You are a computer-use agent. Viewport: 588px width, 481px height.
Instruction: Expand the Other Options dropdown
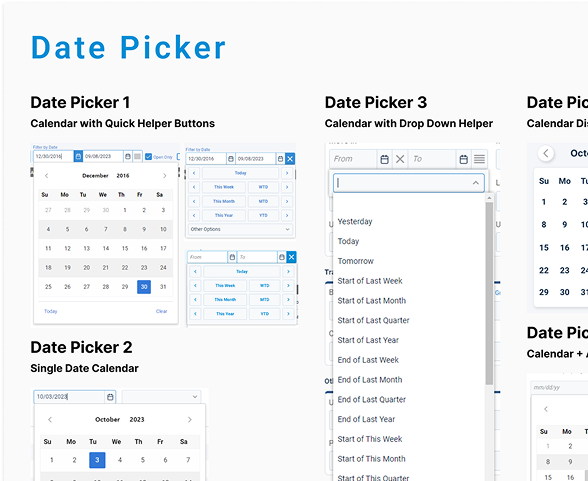[x=240, y=229]
